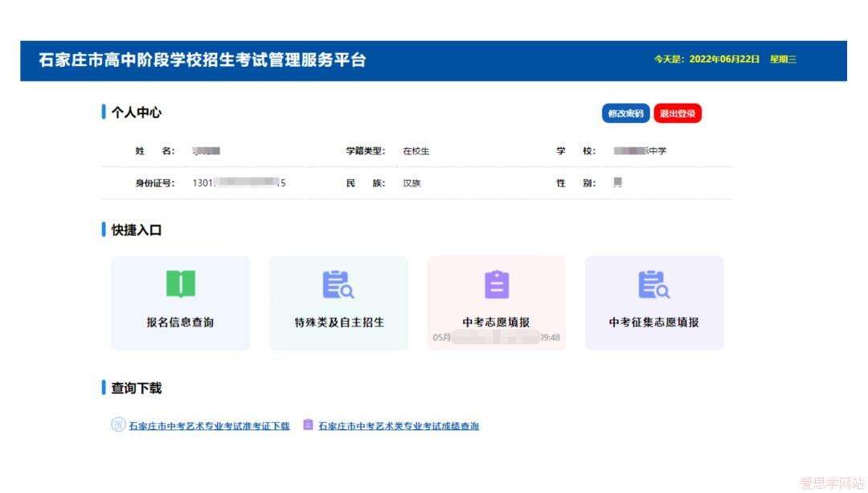The image size is (868, 493).
Task: Select the 中考征集志愿填报 card label
Action: pyautogui.click(x=653, y=323)
